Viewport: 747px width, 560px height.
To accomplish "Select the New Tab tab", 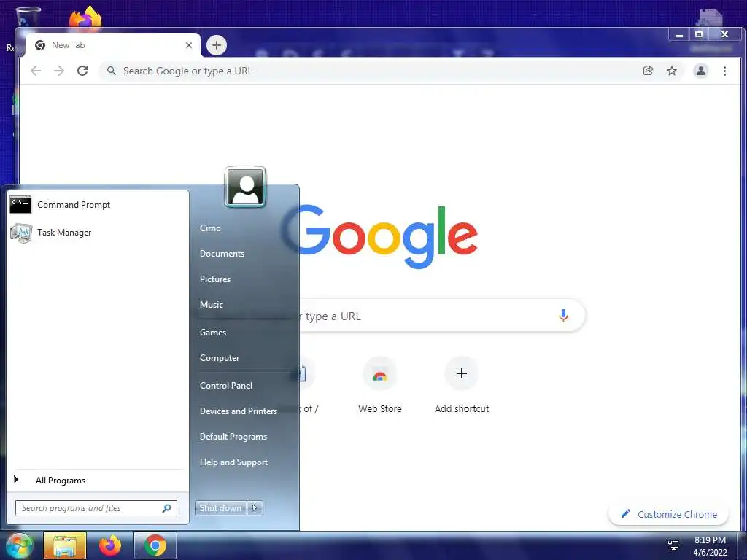I will [x=112, y=45].
